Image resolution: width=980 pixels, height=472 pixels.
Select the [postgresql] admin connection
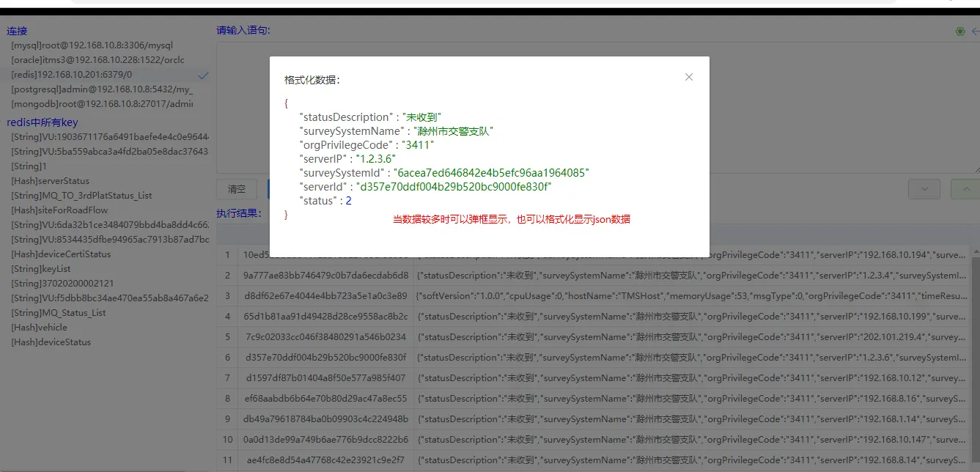point(103,89)
